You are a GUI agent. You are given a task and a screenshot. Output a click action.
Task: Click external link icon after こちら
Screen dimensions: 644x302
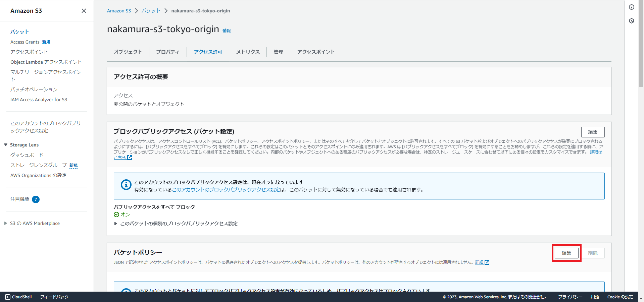[130, 158]
